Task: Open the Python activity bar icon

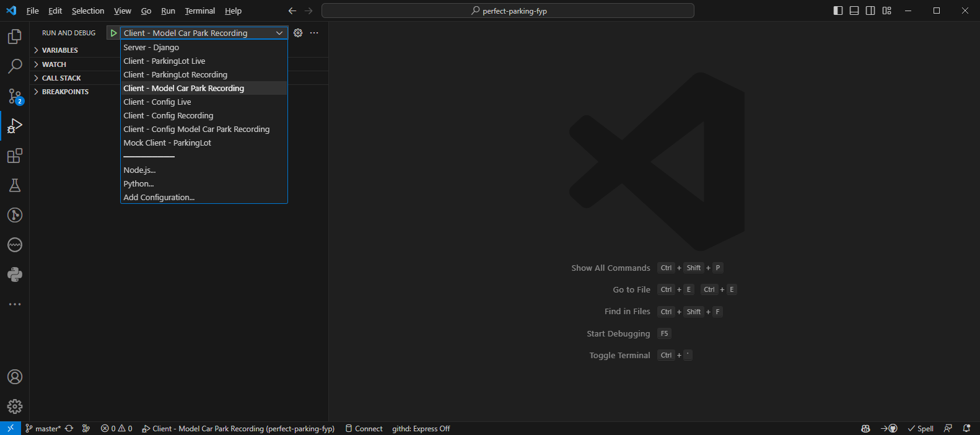Action: click(15, 275)
